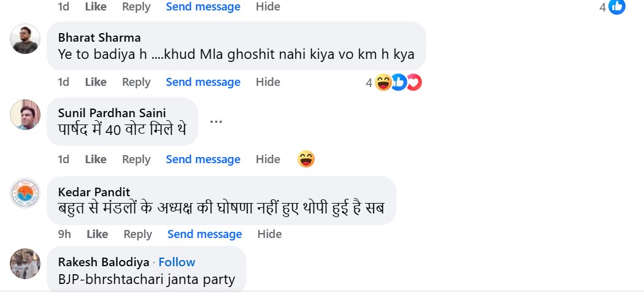This screenshot has width=644, height=303.
Task: Open Bharat Sharma's profile picture
Action: click(x=26, y=39)
